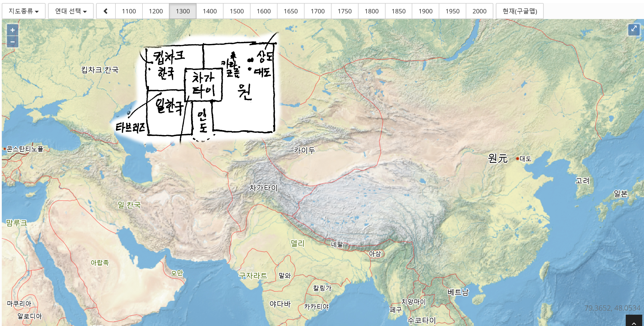Select the 1100 year tab

tap(129, 11)
